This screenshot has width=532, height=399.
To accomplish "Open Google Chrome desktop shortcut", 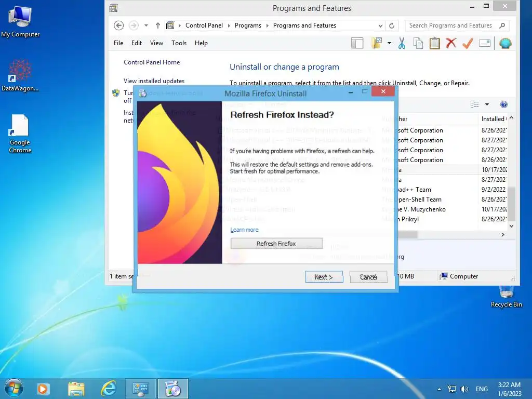I will click(x=20, y=134).
